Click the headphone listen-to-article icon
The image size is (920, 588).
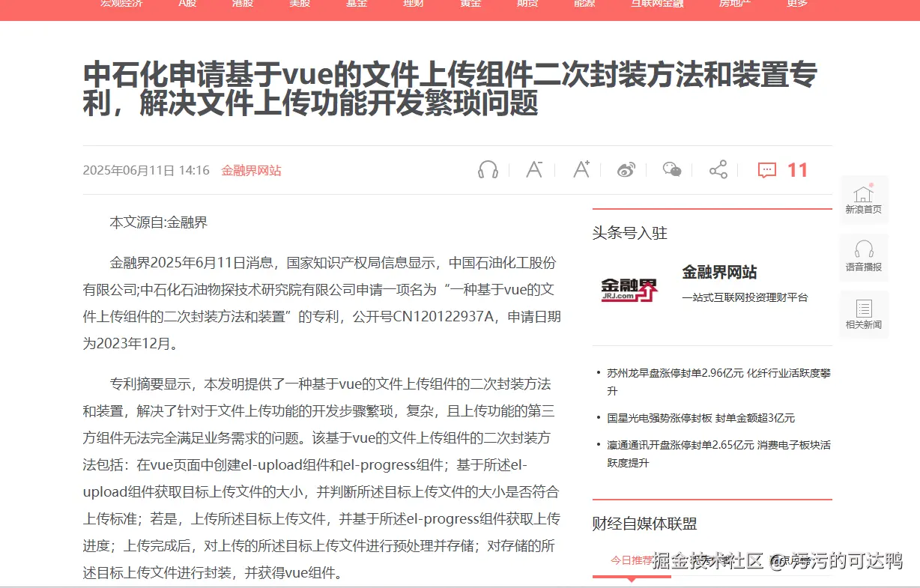point(488,170)
